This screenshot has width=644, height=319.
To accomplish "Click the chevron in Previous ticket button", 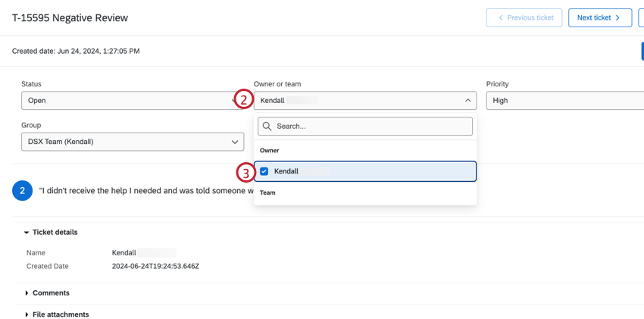I will tap(501, 17).
